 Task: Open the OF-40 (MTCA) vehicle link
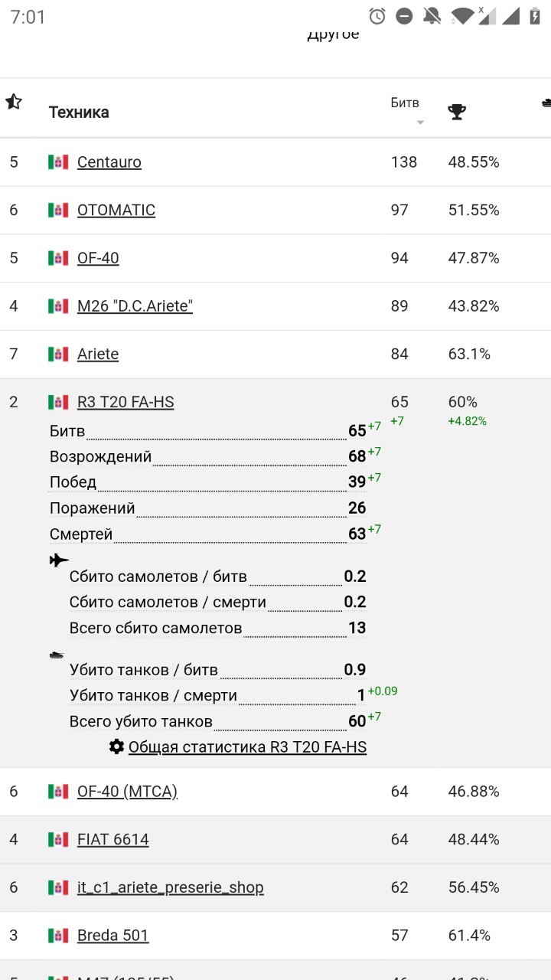(x=127, y=792)
